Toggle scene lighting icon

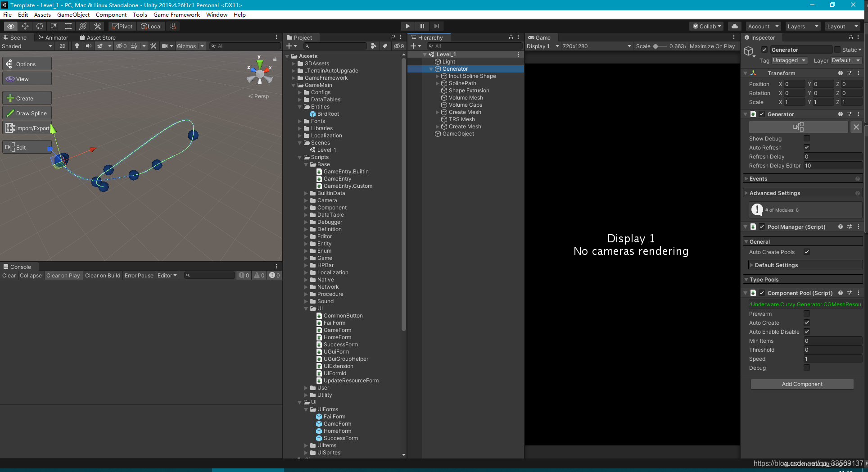(x=77, y=46)
